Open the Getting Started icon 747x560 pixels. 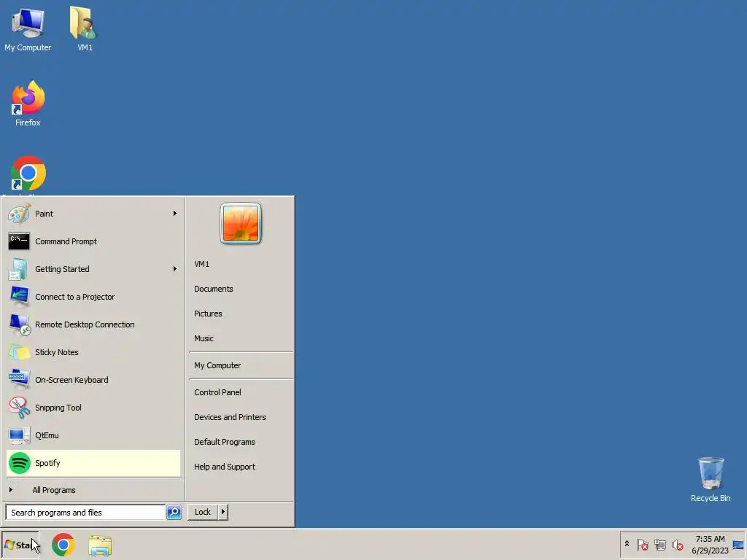coord(19,269)
